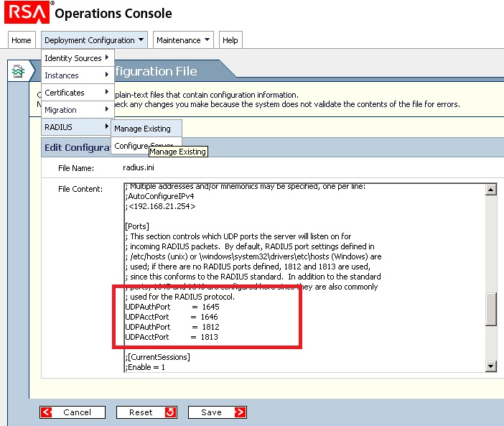Choose Manage Existing under RADIUS

point(146,129)
